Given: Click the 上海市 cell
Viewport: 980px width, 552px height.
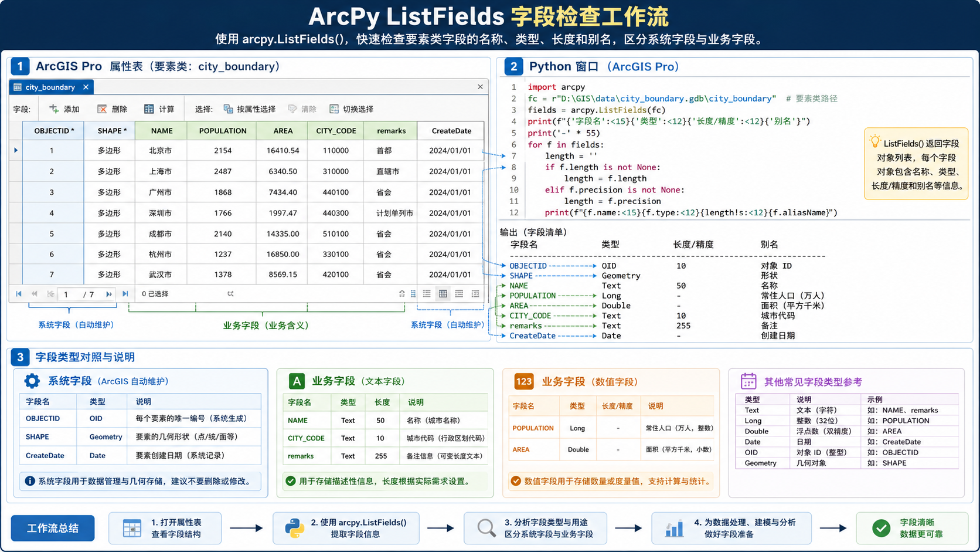Looking at the screenshot, I should (160, 171).
